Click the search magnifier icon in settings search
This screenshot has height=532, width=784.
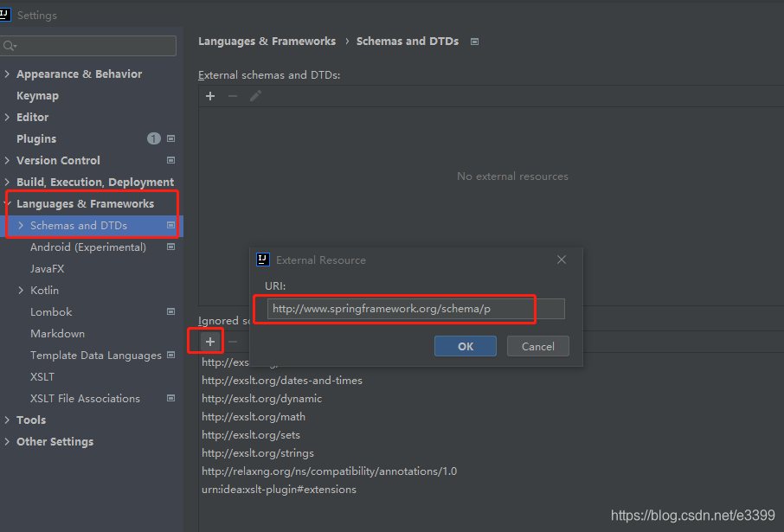(10, 46)
